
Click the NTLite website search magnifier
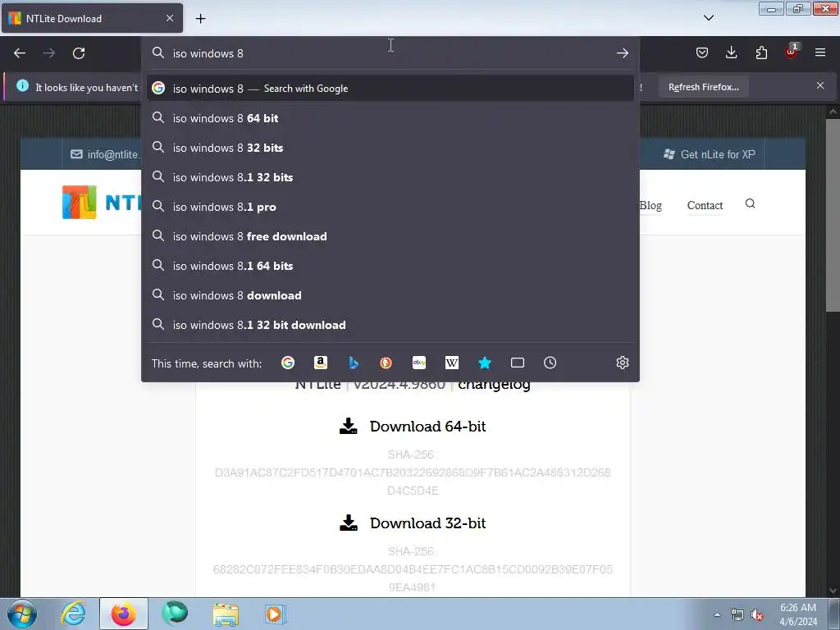[750, 203]
